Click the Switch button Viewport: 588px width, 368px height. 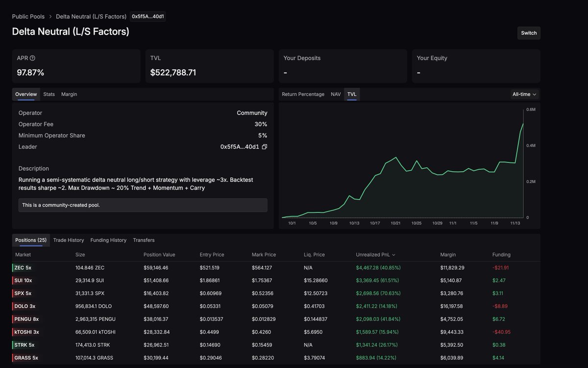click(x=528, y=33)
